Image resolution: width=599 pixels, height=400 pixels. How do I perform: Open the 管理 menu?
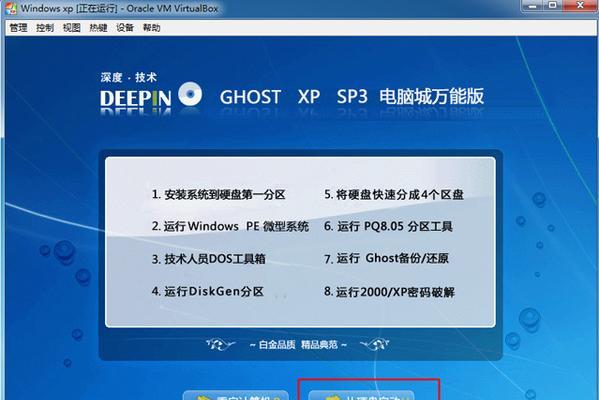coord(18,28)
